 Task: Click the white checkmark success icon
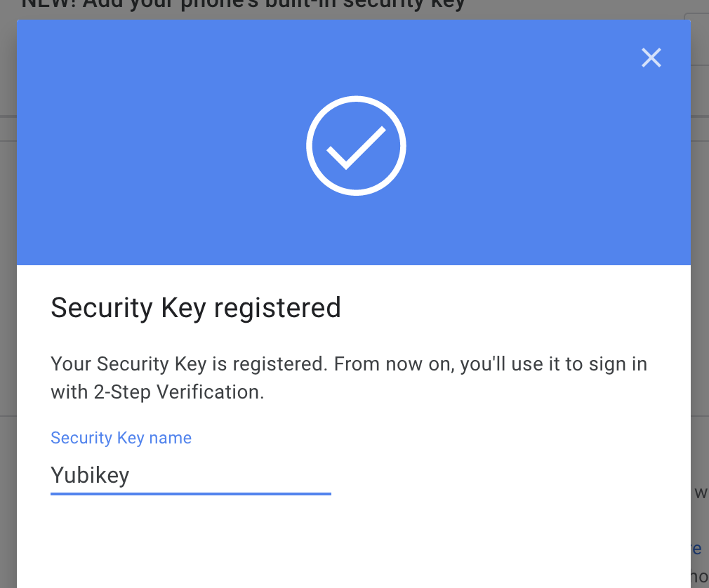[x=357, y=148]
